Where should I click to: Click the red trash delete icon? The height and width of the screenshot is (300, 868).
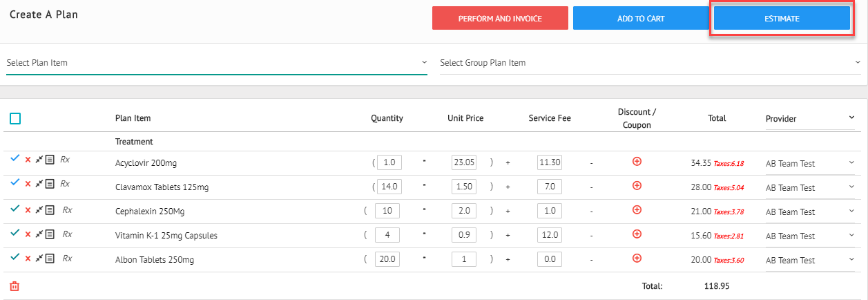[x=15, y=285]
